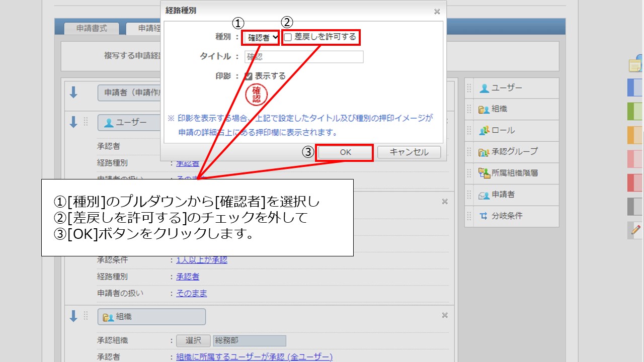Select the 所属組織階層 palette icon
The width and height of the screenshot is (644, 362).
point(485,173)
